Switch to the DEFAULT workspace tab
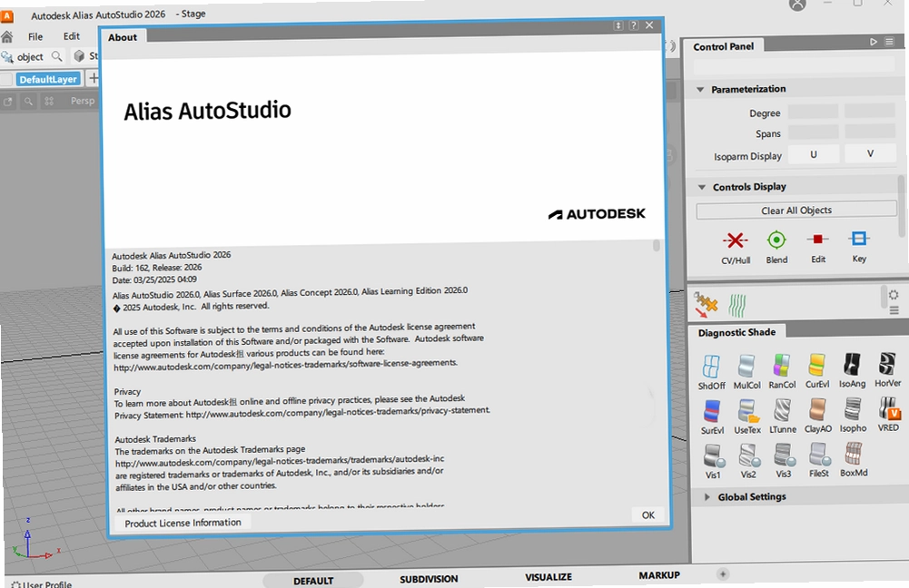 click(x=313, y=581)
